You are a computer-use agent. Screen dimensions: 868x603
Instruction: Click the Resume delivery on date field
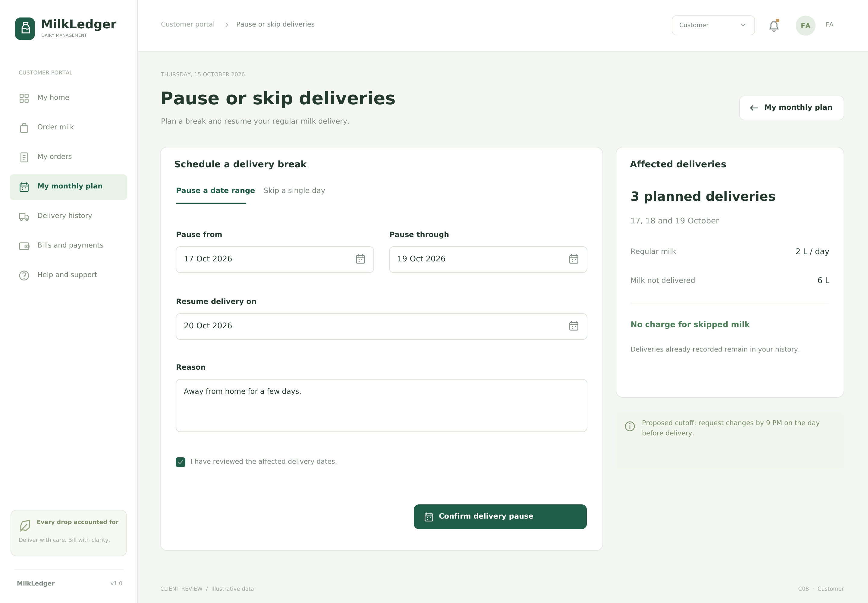click(x=382, y=326)
